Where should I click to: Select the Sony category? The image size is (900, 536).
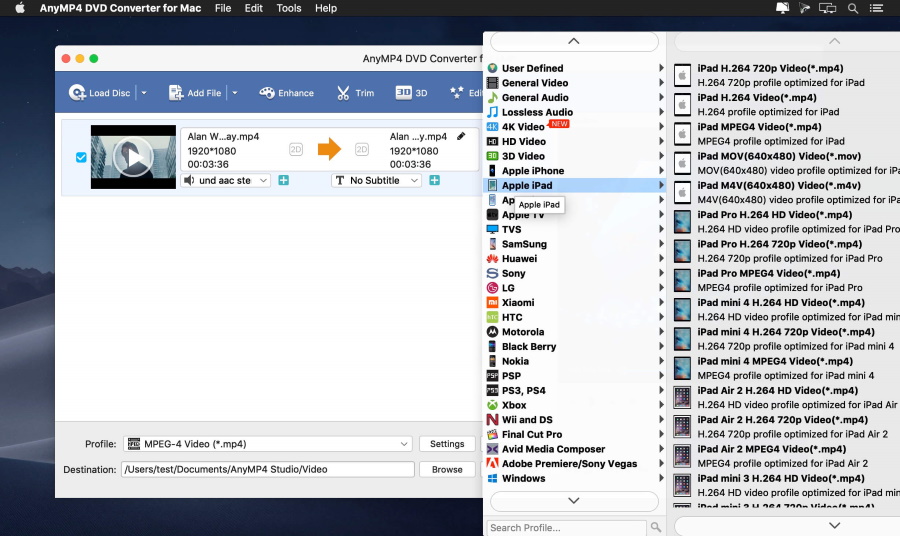tap(575, 273)
